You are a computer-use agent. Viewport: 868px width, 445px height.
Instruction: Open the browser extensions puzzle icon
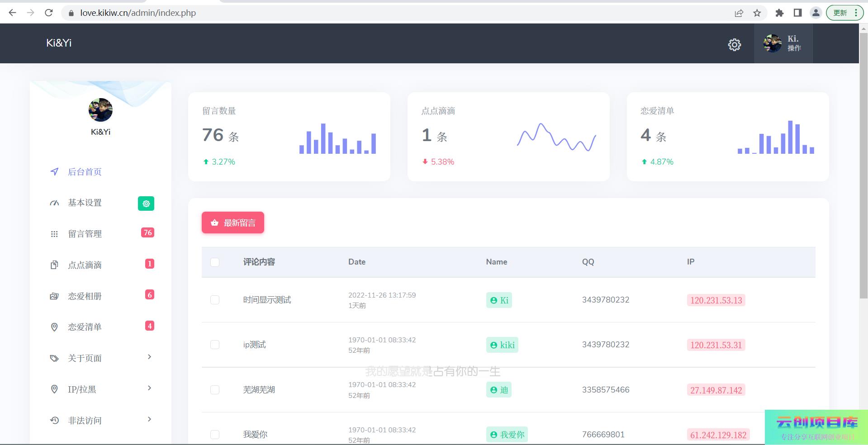coord(779,13)
